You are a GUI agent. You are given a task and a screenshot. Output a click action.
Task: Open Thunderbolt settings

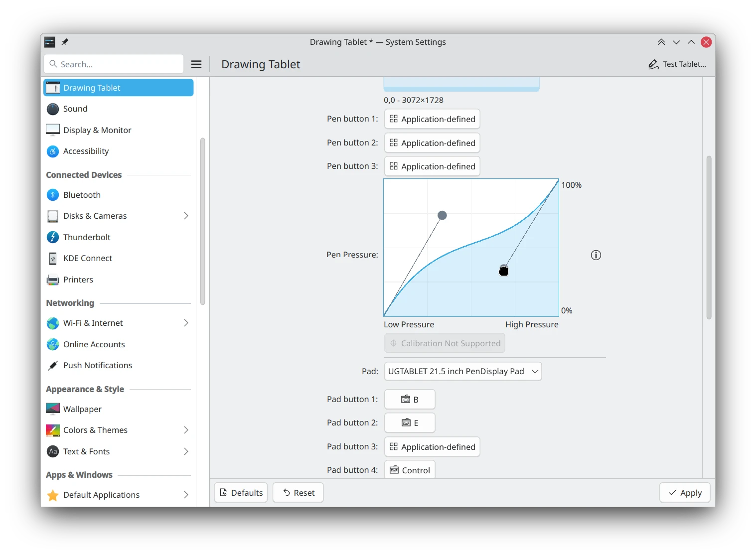[x=118, y=237]
